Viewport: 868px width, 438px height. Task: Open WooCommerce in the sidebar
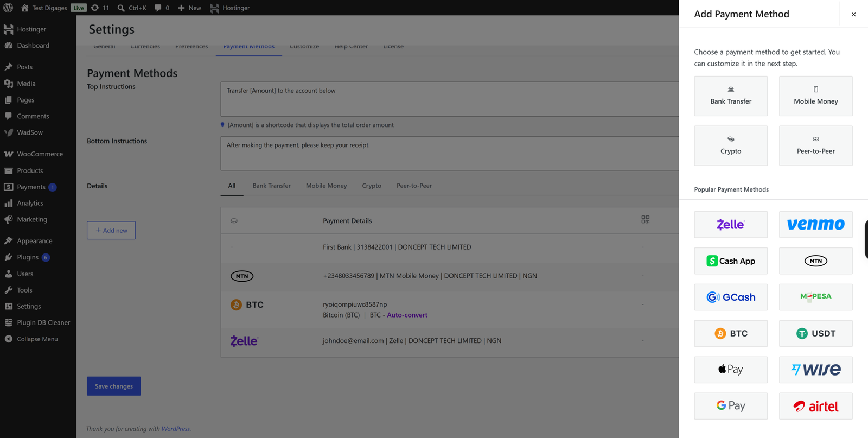(38, 154)
